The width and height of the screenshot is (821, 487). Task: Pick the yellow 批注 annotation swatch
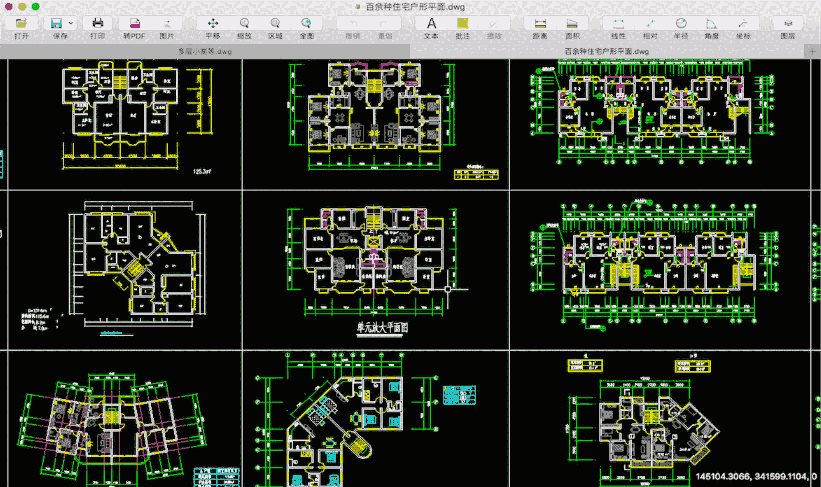pyautogui.click(x=462, y=23)
